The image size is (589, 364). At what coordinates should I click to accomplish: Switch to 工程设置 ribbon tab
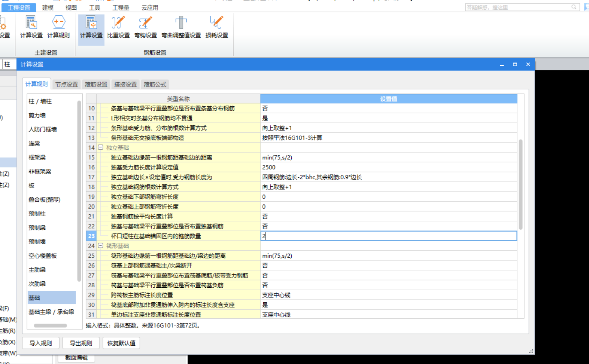19,7
